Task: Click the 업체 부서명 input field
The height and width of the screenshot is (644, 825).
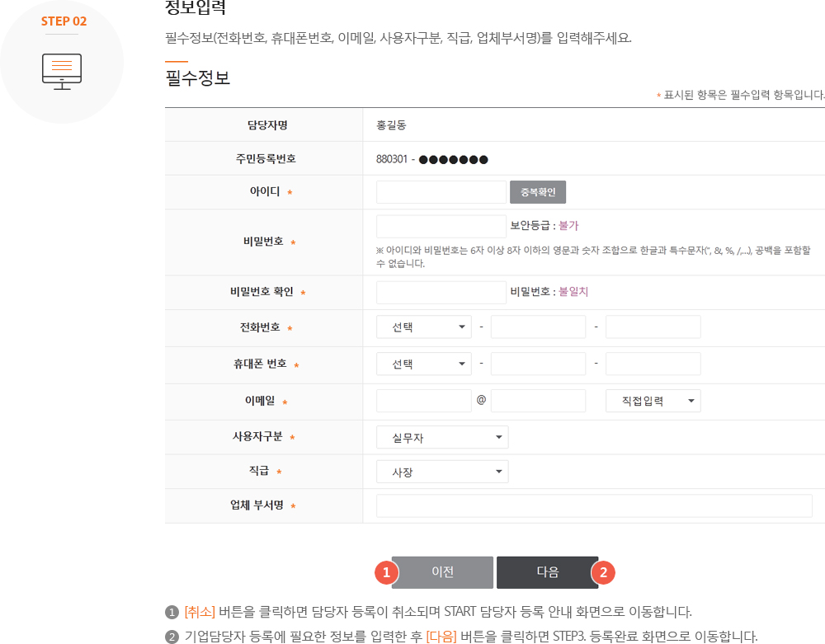Action: coord(594,505)
